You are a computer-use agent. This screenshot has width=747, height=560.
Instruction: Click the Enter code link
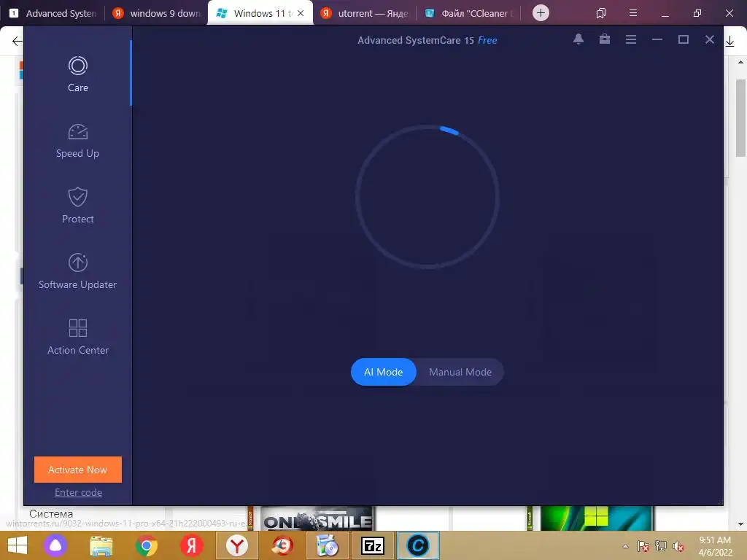pos(78,492)
